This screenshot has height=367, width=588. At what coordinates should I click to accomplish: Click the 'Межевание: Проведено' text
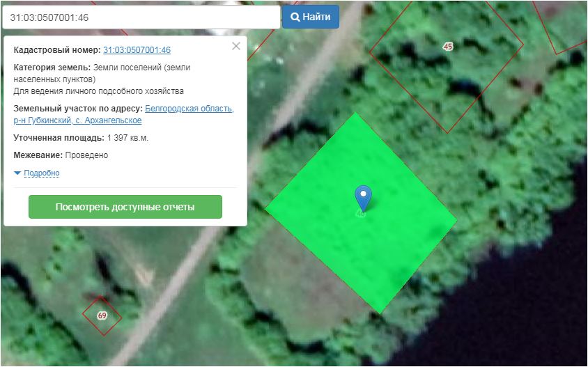[x=61, y=155]
